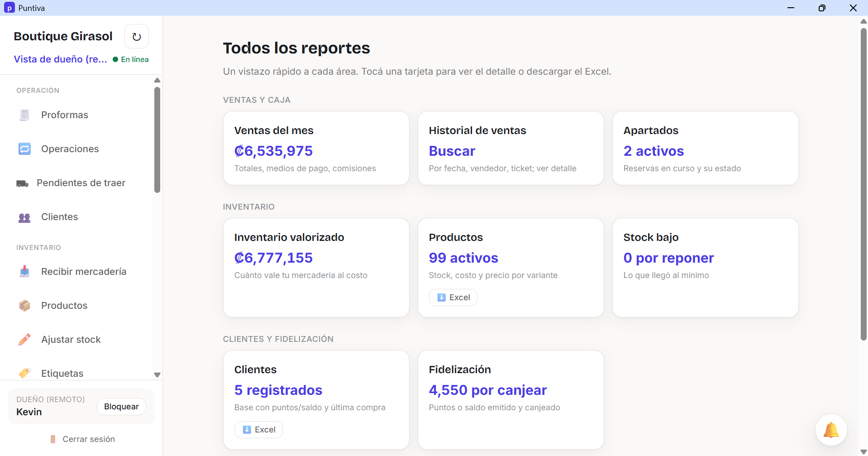This screenshot has height=456, width=868.
Task: Click the ₡6,535,975 sales total
Action: pyautogui.click(x=273, y=151)
